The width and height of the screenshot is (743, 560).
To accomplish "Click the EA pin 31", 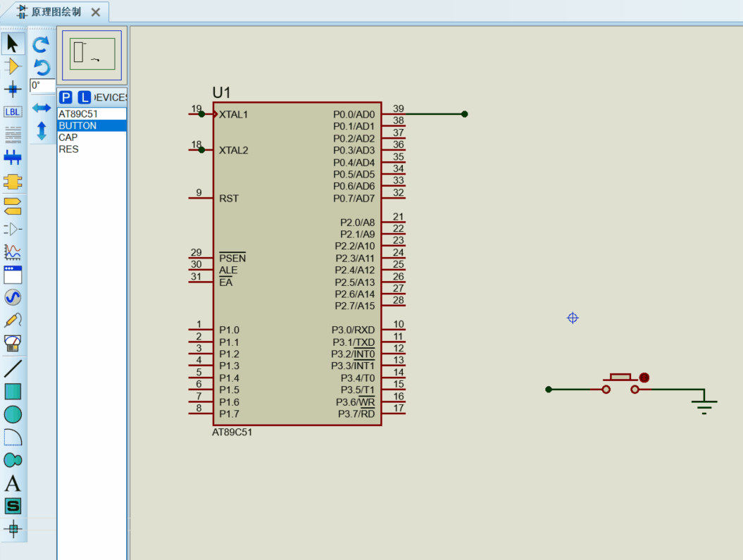I will point(201,282).
